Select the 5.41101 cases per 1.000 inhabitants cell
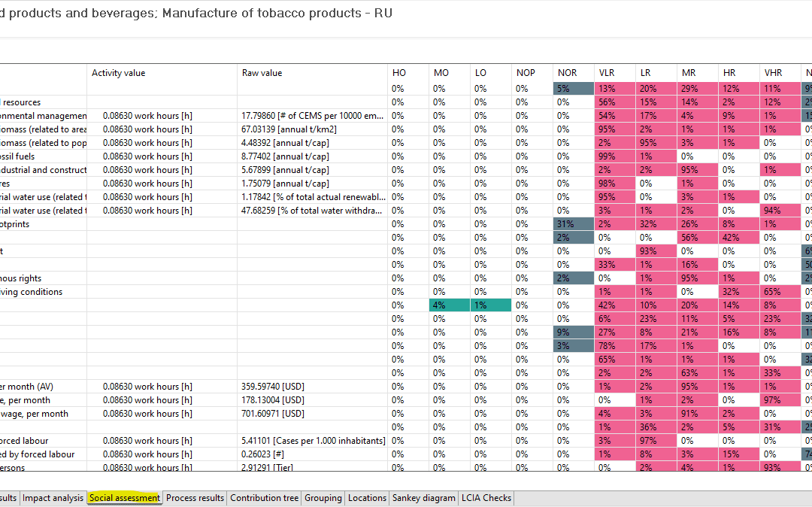812x507 pixels. coord(312,441)
